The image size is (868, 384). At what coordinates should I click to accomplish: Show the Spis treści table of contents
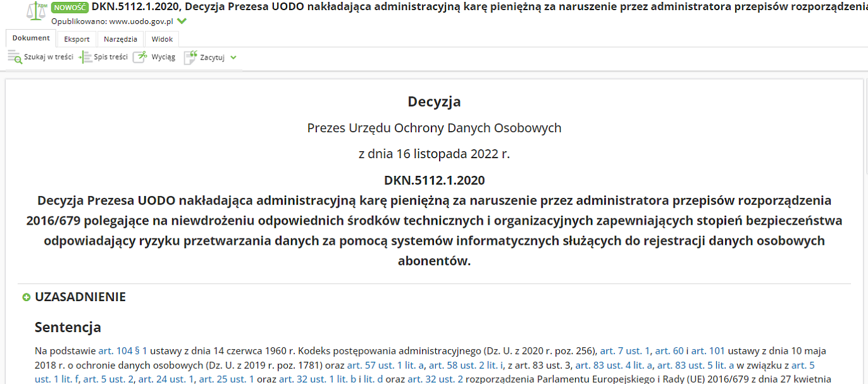point(103,58)
